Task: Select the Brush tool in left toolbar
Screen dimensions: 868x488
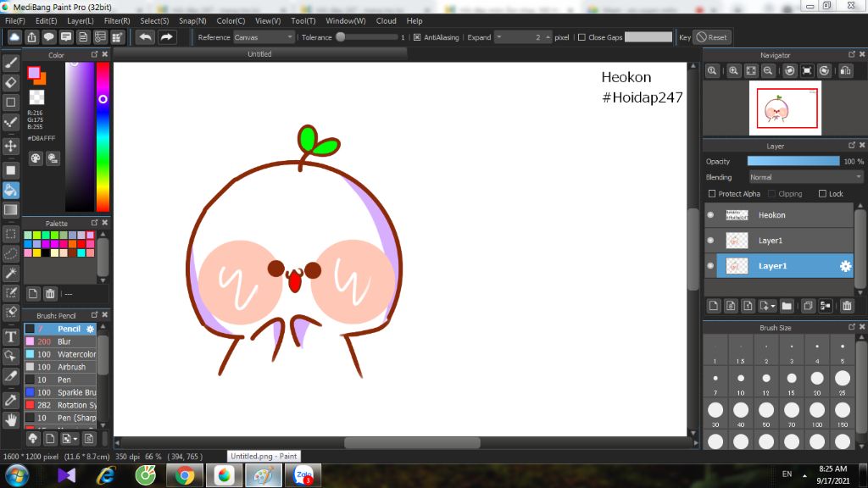Action: [x=10, y=63]
